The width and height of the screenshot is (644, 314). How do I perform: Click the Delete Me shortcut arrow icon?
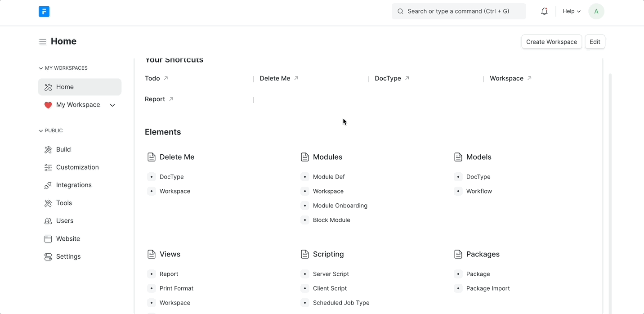296,78
